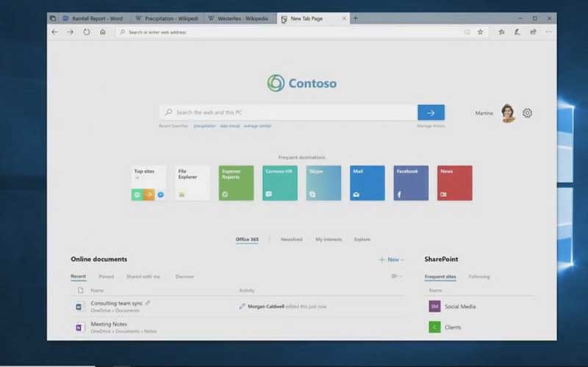Open the Expense Reports tile
588x367 pixels.
pos(236,183)
